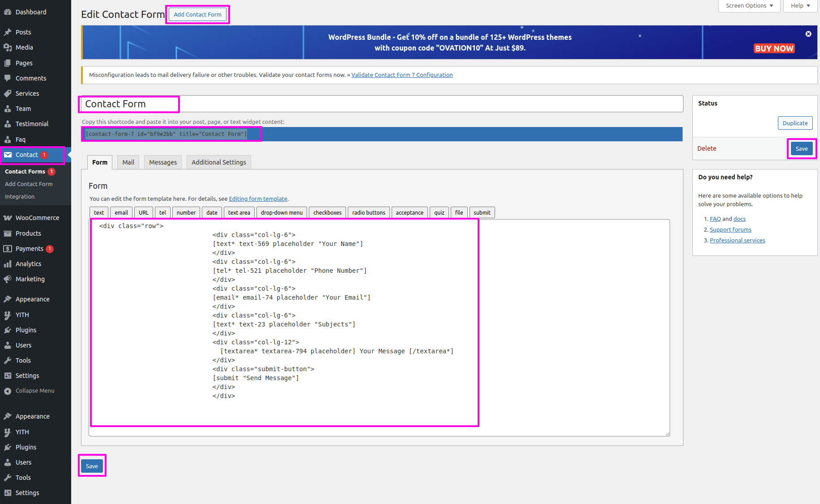The image size is (820, 504).
Task: Expand the Help dropdown panel
Action: point(800,6)
